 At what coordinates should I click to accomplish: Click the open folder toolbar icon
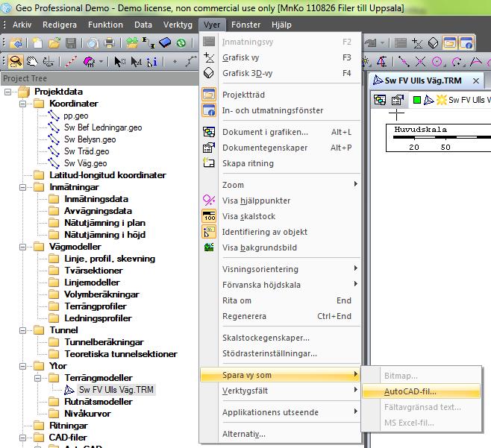click(x=54, y=42)
